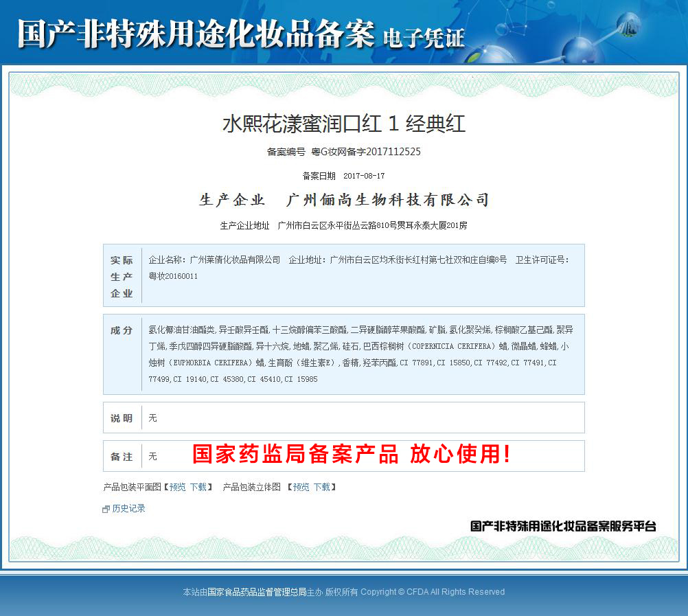
Task: Click the 备注 row label
Action: click(122, 457)
